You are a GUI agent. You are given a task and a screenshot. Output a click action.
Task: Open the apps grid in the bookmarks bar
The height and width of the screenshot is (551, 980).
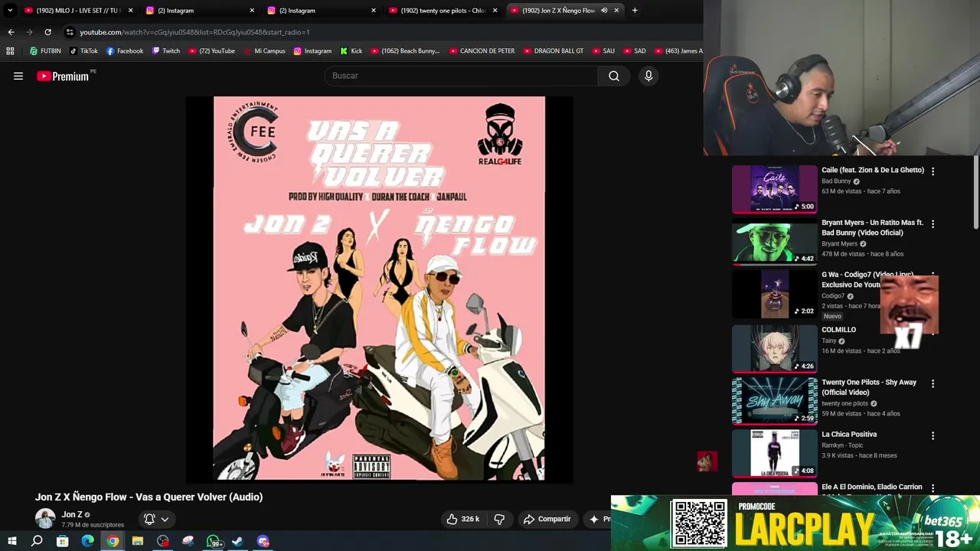point(10,51)
